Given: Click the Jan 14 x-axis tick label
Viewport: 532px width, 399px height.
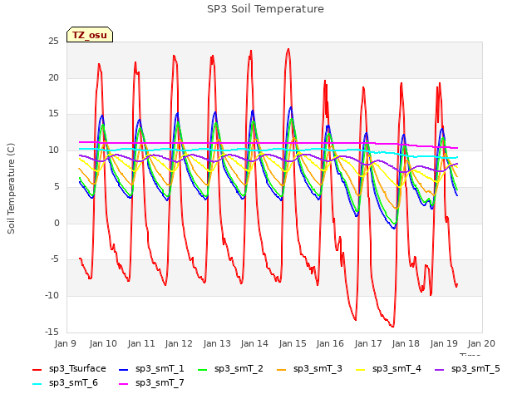Looking at the screenshot, I should pyautogui.click(x=254, y=343).
